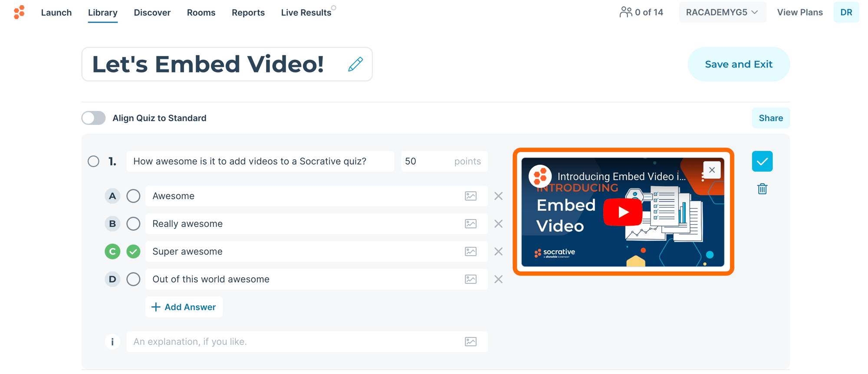The image size is (868, 374).
Task: Mark Awesome as correct answer
Action: 133,196
